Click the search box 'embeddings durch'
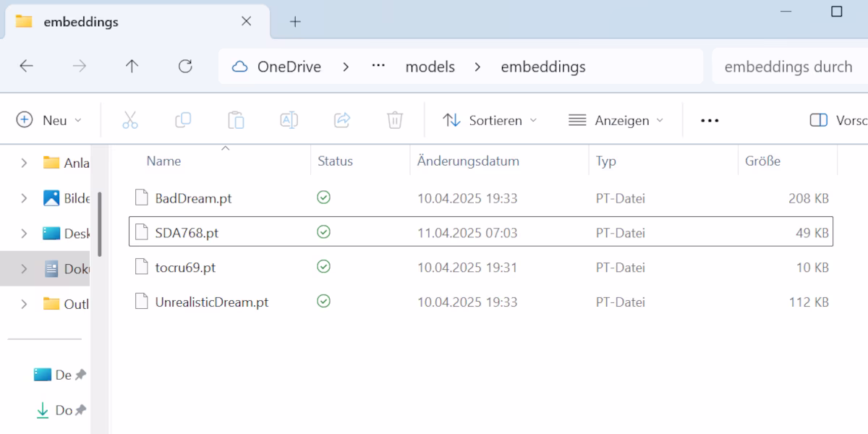 pyautogui.click(x=790, y=67)
